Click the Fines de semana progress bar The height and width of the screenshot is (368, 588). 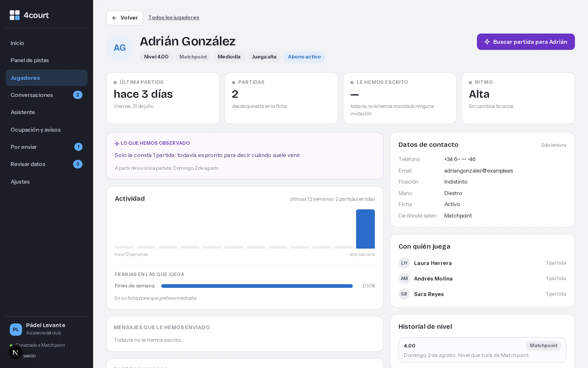257,286
